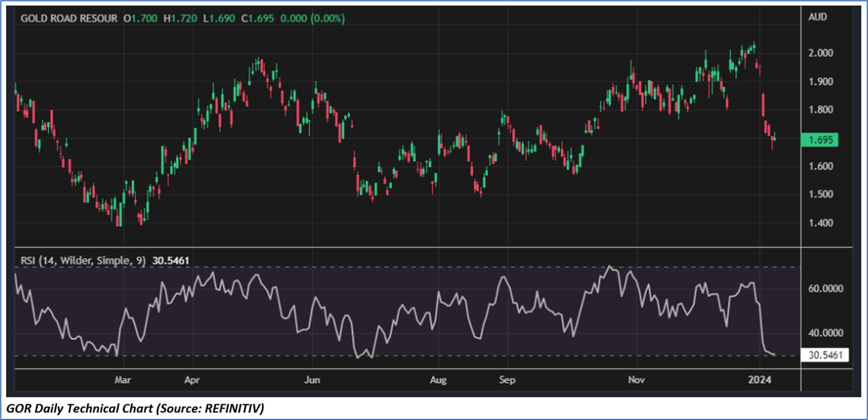868x420 pixels.
Task: Click the Sep date axis label
Action: pos(507,379)
